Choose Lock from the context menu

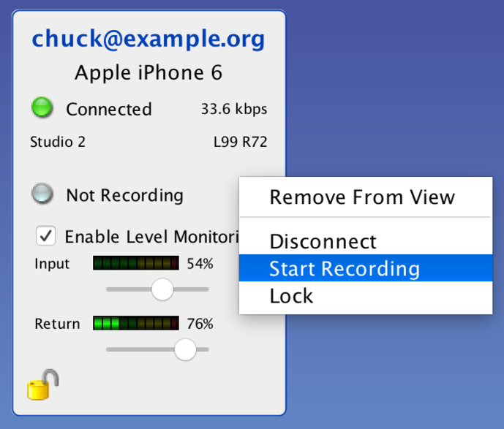coord(291,296)
